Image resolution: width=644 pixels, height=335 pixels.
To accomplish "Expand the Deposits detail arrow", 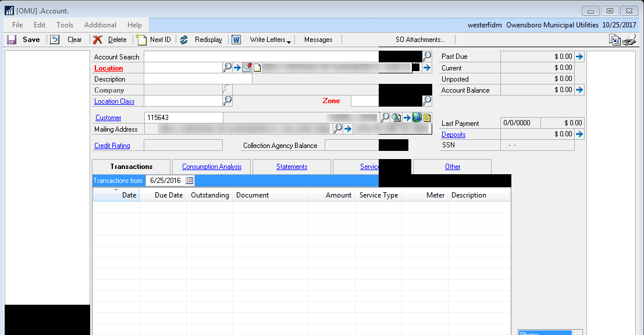I will click(579, 135).
